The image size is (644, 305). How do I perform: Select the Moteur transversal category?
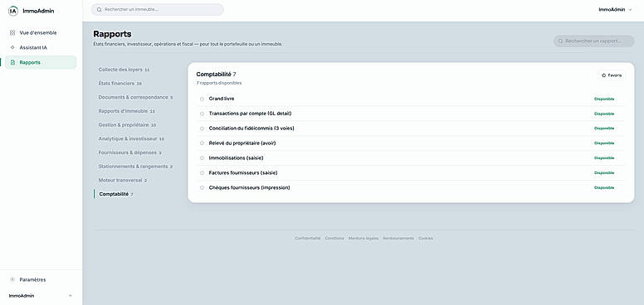[122, 181]
